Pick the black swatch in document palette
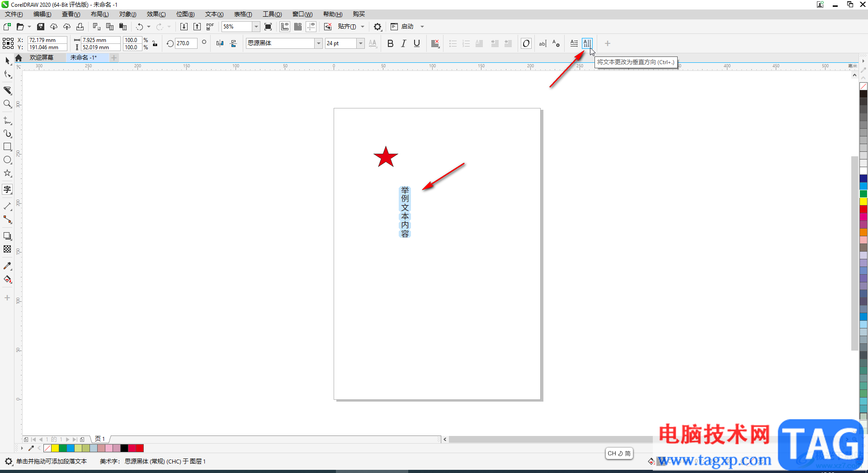 tap(124, 448)
